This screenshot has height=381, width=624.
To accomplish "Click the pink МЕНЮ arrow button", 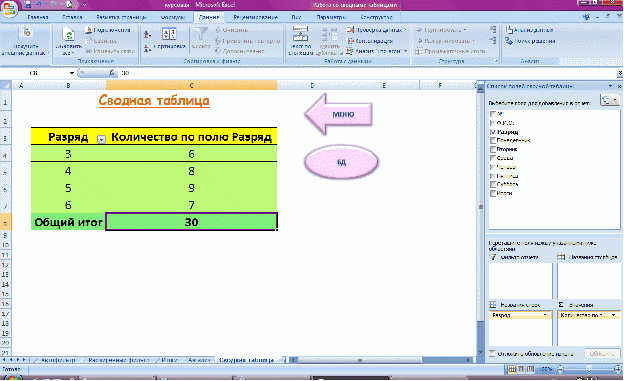I will point(339,114).
